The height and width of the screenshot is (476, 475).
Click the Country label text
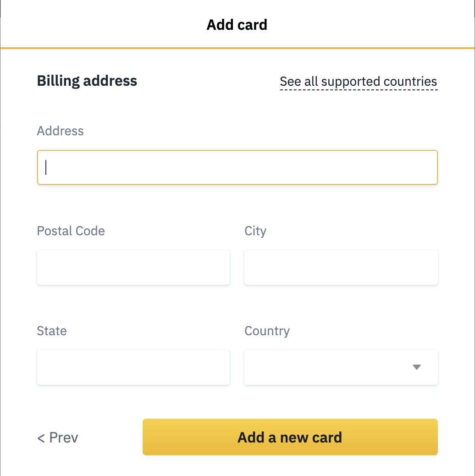[267, 332]
